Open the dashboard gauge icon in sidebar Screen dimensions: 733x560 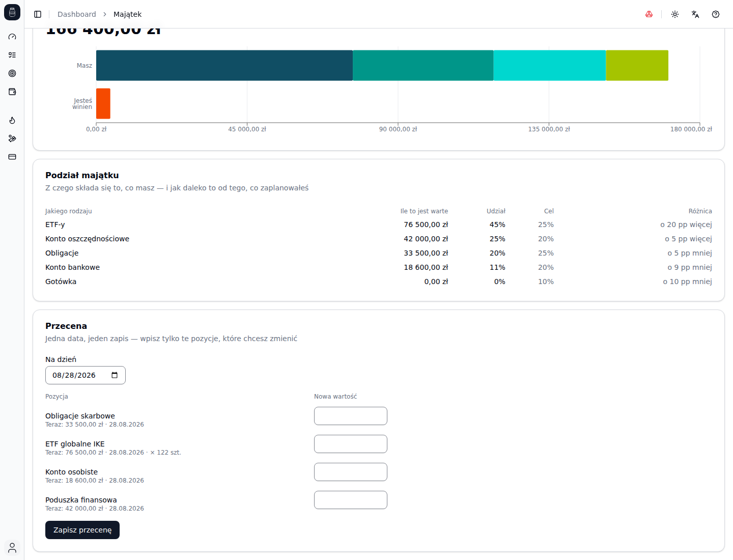(x=12, y=37)
